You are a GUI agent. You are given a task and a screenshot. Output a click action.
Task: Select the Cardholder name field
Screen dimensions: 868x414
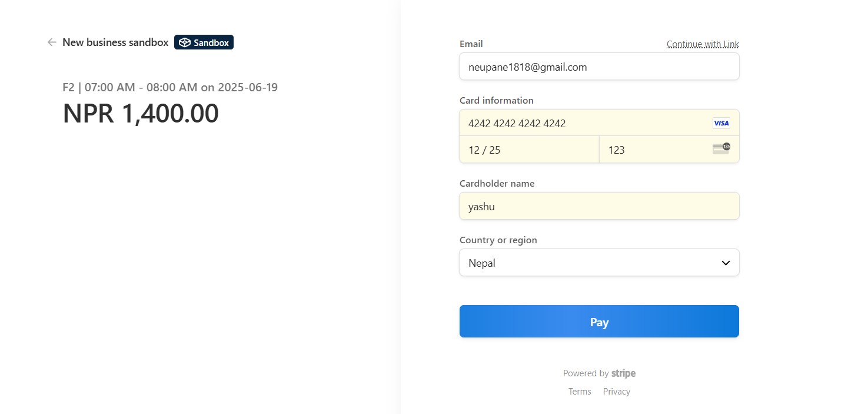click(x=599, y=206)
